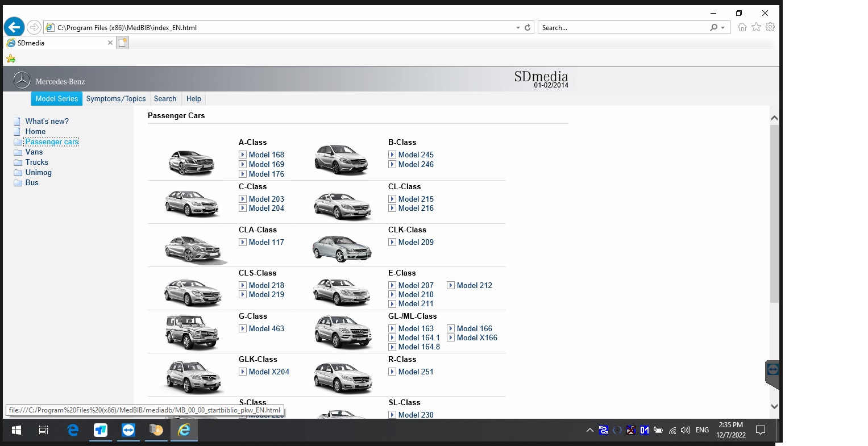Open the address bar history dropdown arrow
This screenshot has height=446, width=868.
pos(518,27)
